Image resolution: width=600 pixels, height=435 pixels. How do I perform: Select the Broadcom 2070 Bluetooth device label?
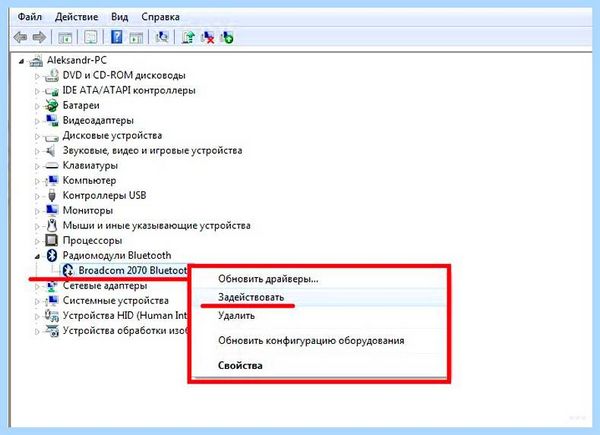133,270
